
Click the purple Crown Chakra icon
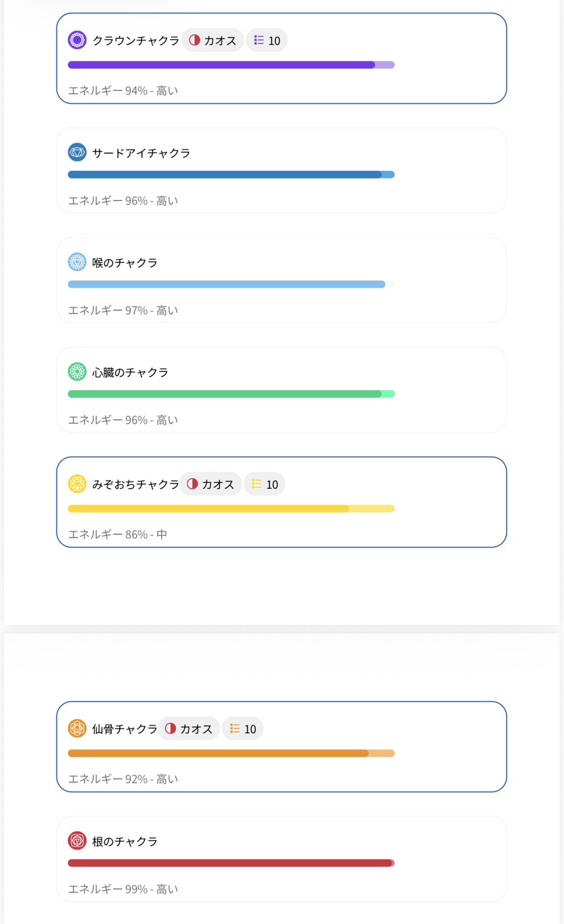click(x=77, y=40)
